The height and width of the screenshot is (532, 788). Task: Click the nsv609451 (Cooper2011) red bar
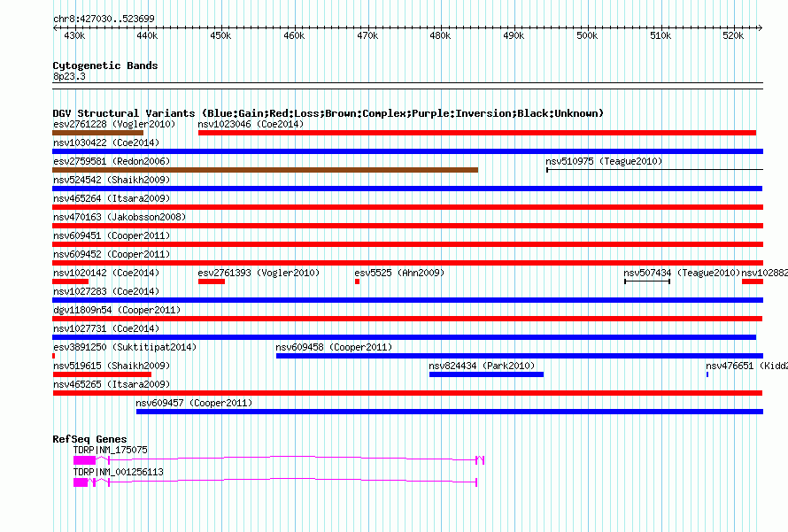(x=407, y=244)
